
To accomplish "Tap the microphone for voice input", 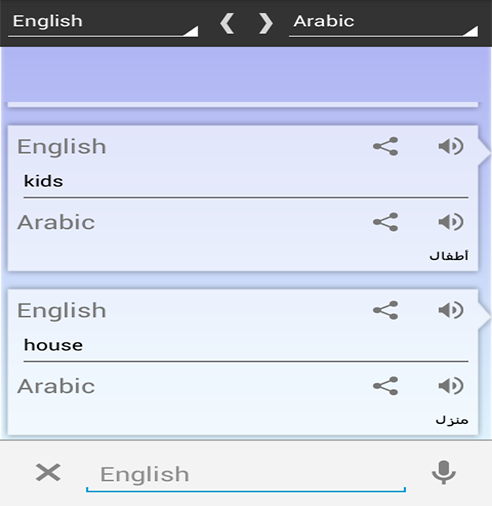I will tap(444, 473).
